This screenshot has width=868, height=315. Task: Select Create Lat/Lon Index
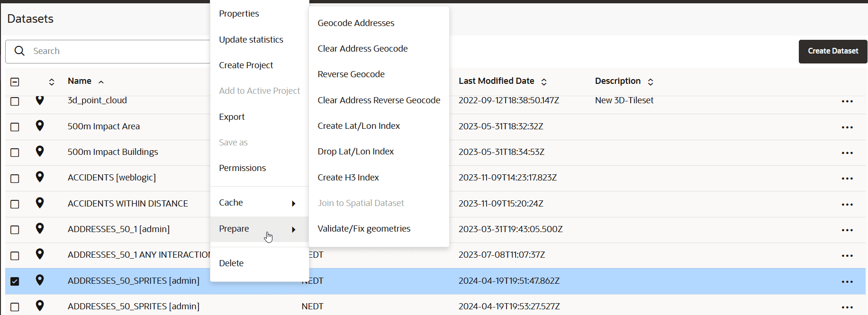[359, 126]
